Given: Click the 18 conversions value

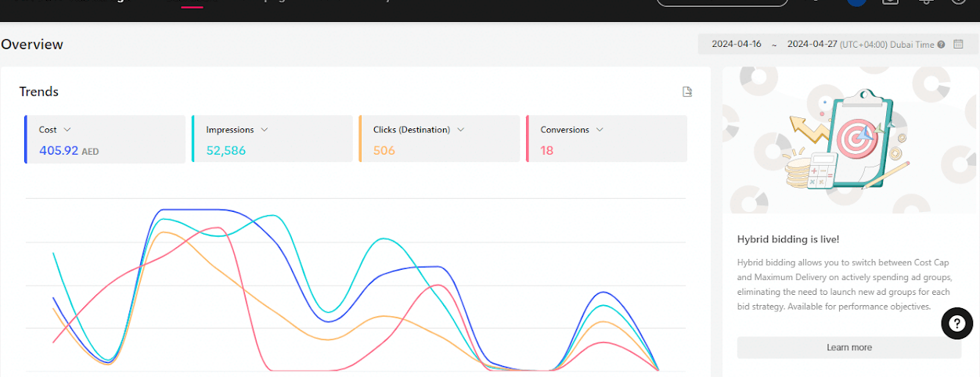Looking at the screenshot, I should [546, 150].
